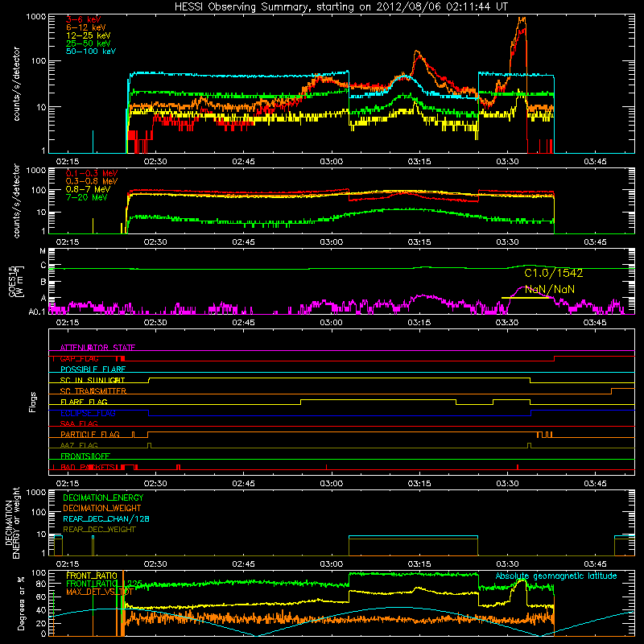The height and width of the screenshot is (644, 644).
Task: Click the SC_IN_SUNLIGHT flag label
Action: click(x=93, y=380)
